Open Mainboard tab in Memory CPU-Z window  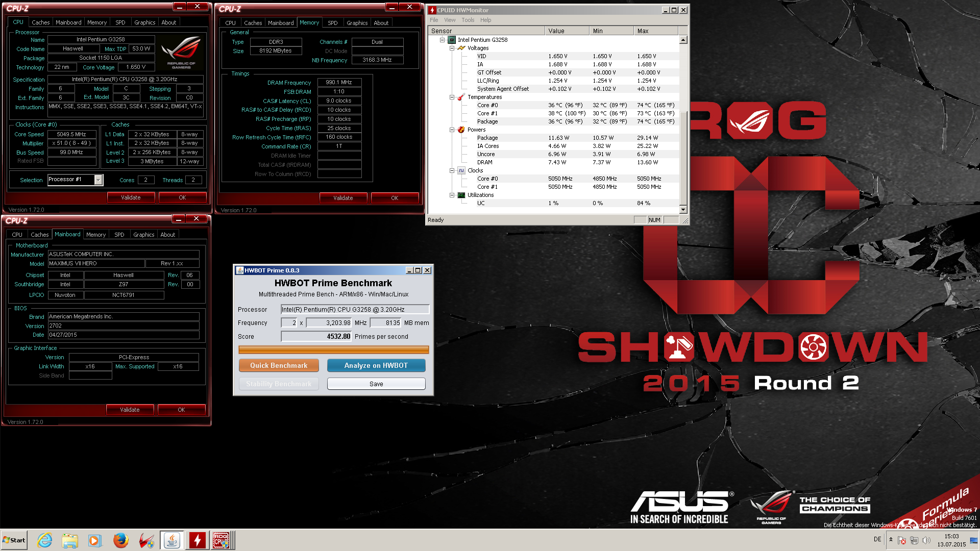281,23
